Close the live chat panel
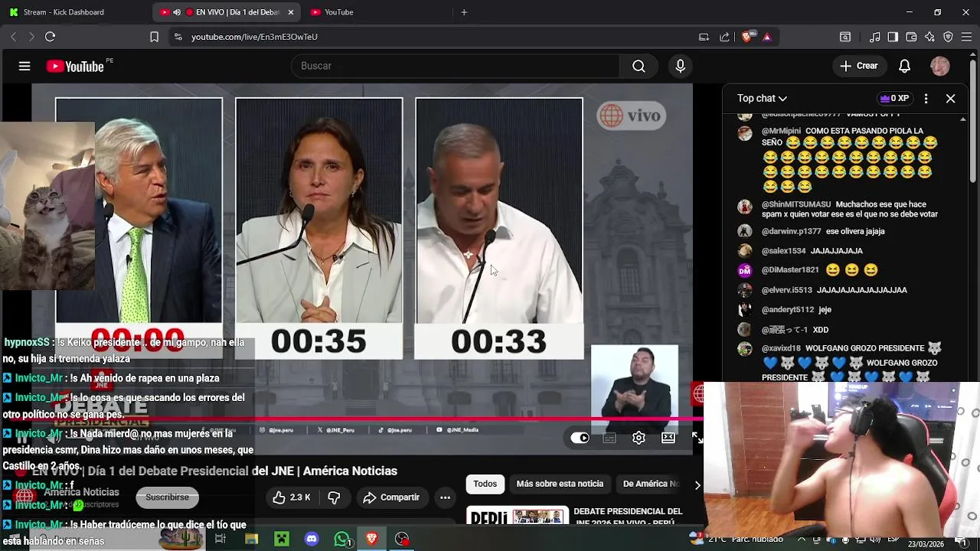 [x=950, y=98]
